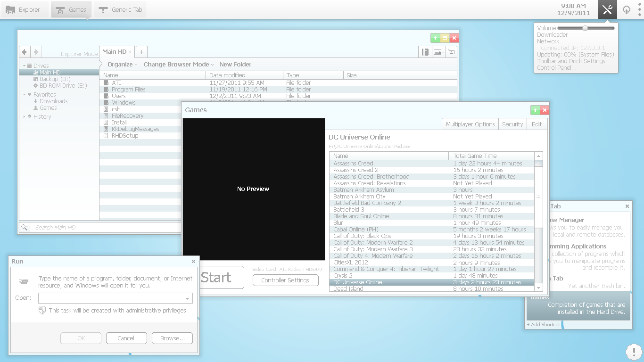
Task: Click Cancel in the Run dialog
Action: [126, 338]
